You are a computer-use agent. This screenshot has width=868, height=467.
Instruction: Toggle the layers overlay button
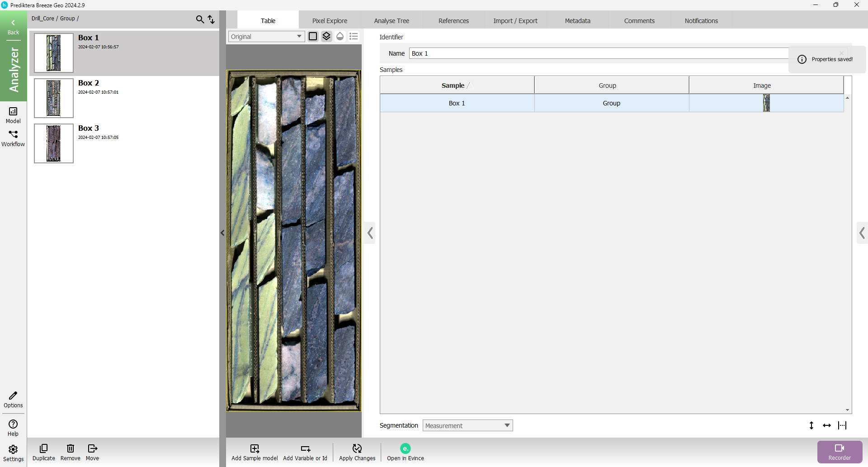326,36
